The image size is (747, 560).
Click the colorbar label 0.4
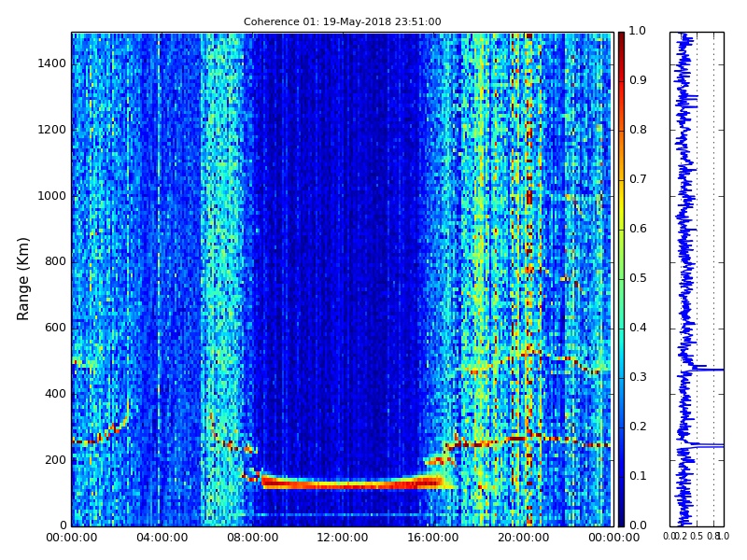pos(638,328)
